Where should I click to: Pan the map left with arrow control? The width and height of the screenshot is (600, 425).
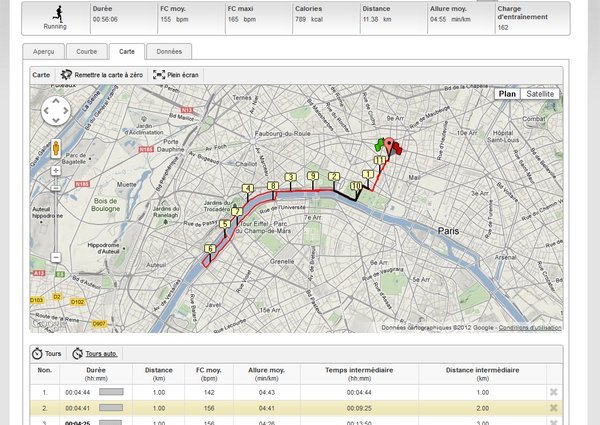pyautogui.click(x=46, y=111)
